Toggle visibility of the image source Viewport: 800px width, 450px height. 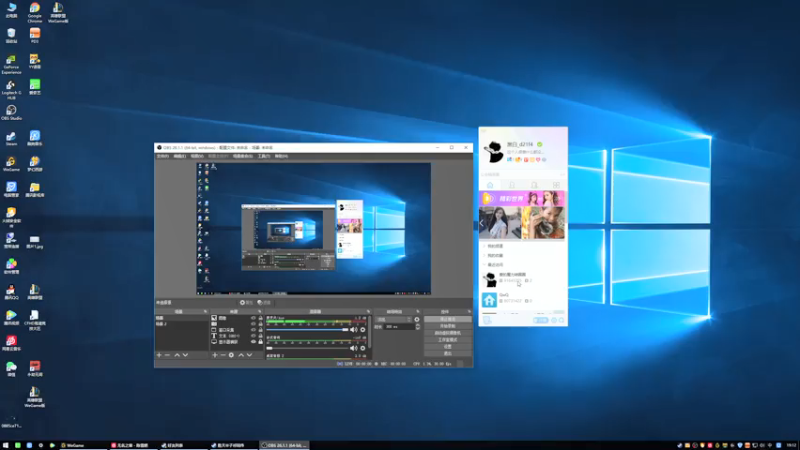coord(253,318)
